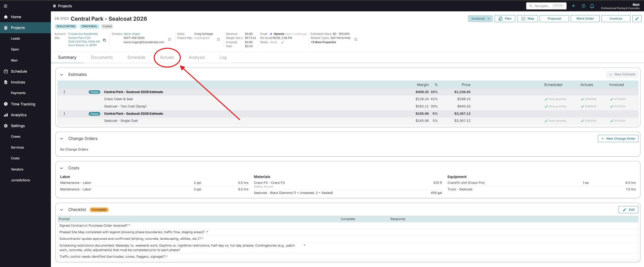Edit the Notes pencil icon
This screenshot has height=267, width=644.
pos(282,42)
